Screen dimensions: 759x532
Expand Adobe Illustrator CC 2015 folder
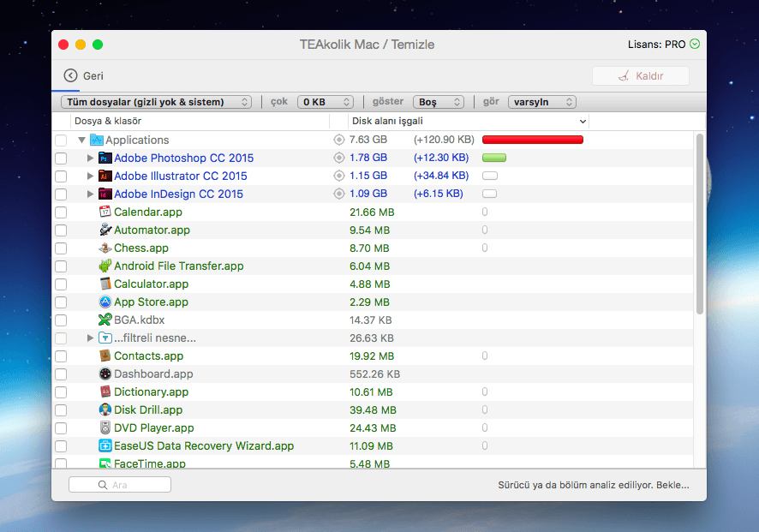[90, 176]
